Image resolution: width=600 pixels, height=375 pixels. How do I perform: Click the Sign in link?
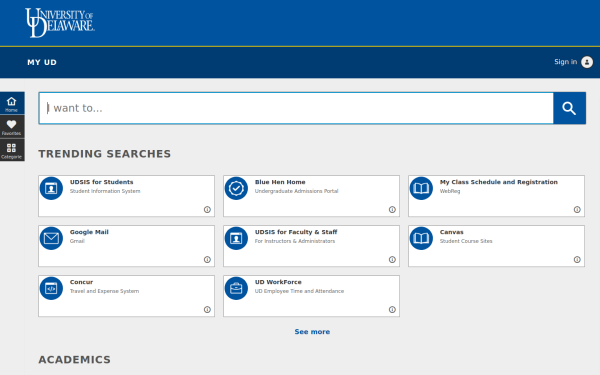tap(566, 62)
